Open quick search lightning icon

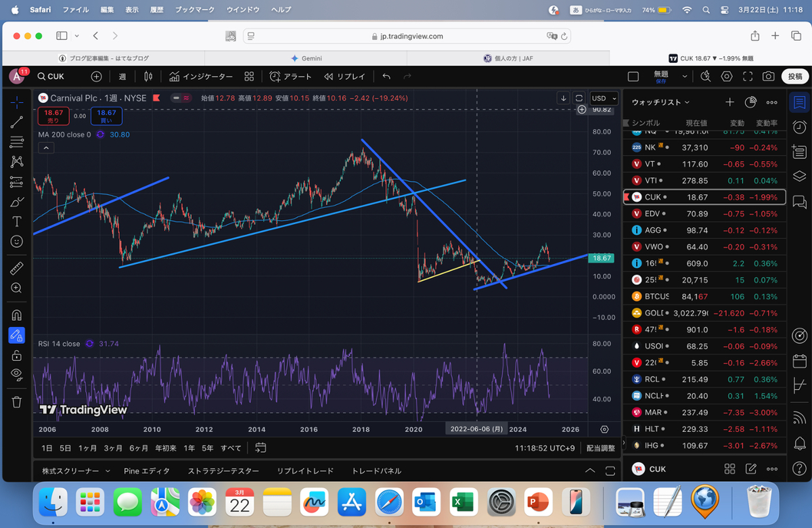(x=706, y=76)
